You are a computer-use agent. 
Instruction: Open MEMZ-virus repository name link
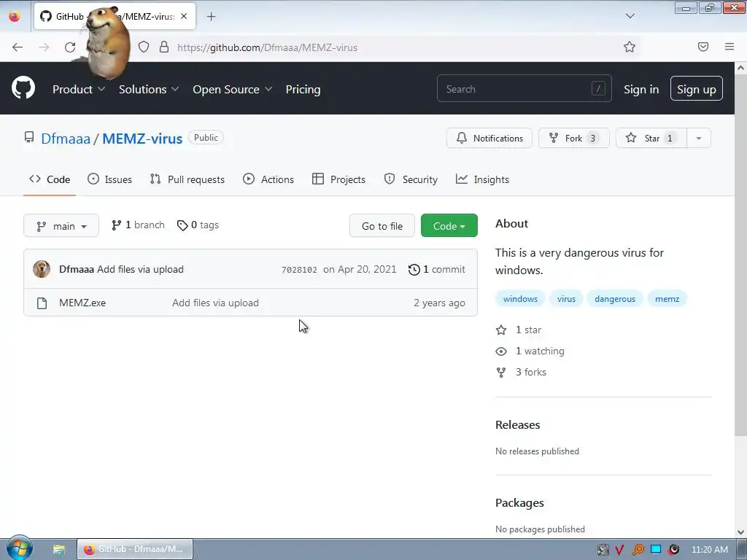pos(142,139)
